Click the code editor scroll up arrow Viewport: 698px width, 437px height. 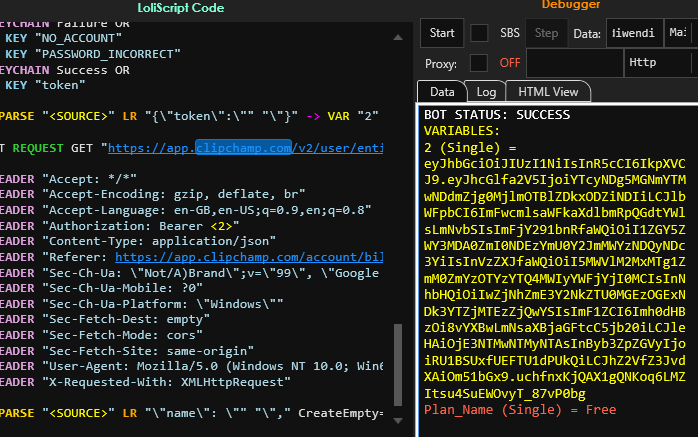[x=398, y=38]
